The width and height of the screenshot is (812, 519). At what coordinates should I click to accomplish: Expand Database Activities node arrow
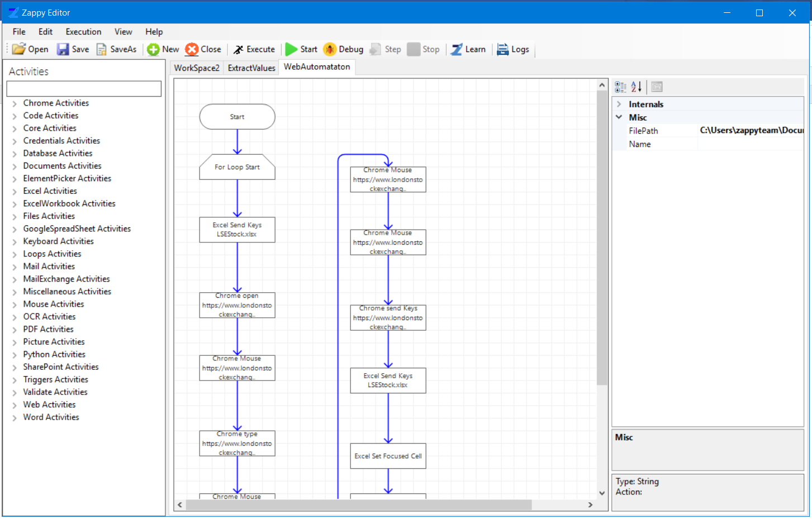click(x=15, y=154)
